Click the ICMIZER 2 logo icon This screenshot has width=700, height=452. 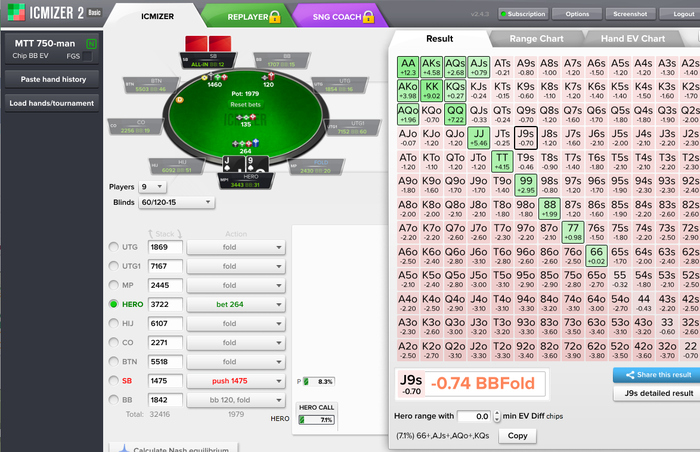[17, 12]
